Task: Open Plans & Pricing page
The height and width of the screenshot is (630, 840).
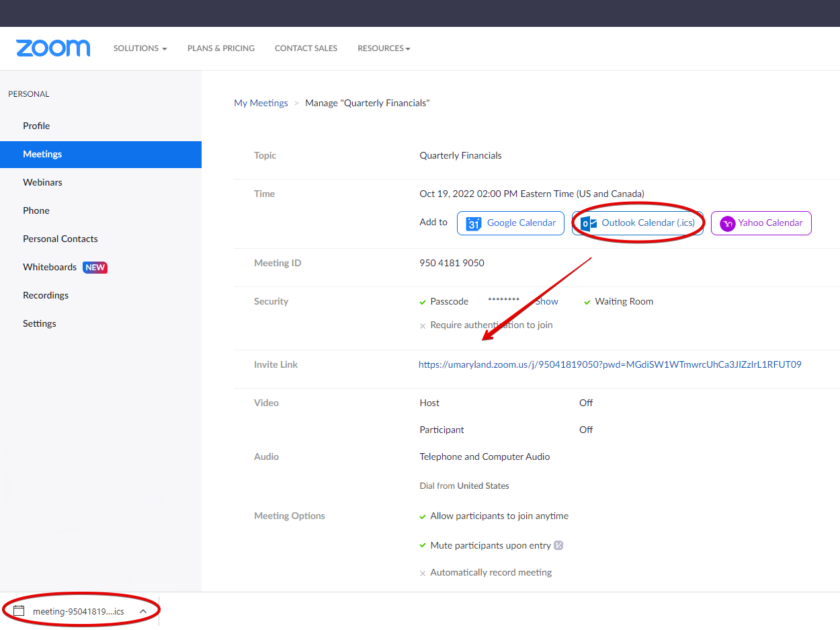Action: (x=221, y=48)
